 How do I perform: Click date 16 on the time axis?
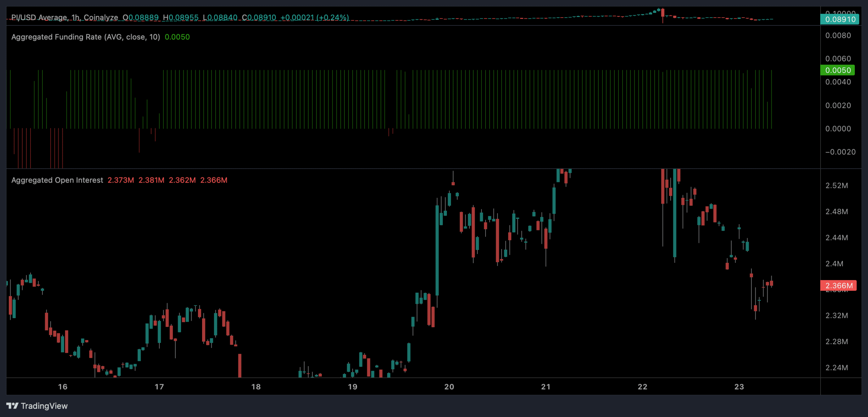pyautogui.click(x=63, y=387)
